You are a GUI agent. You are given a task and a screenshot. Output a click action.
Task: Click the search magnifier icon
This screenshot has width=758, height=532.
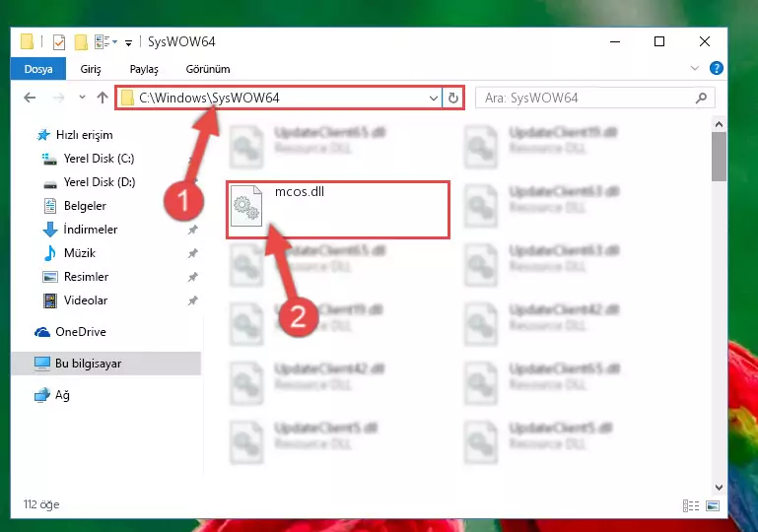(x=701, y=99)
